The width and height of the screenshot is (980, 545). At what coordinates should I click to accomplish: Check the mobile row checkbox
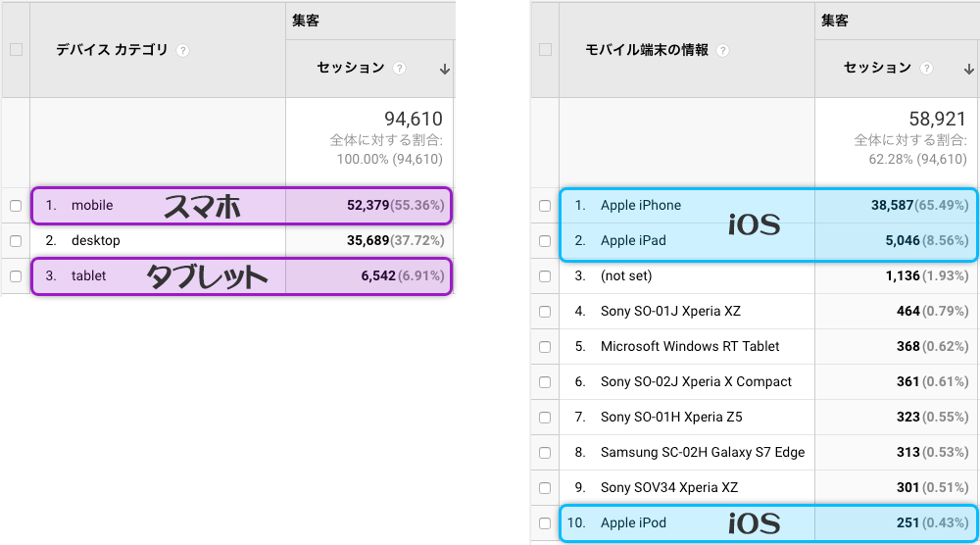point(16,206)
